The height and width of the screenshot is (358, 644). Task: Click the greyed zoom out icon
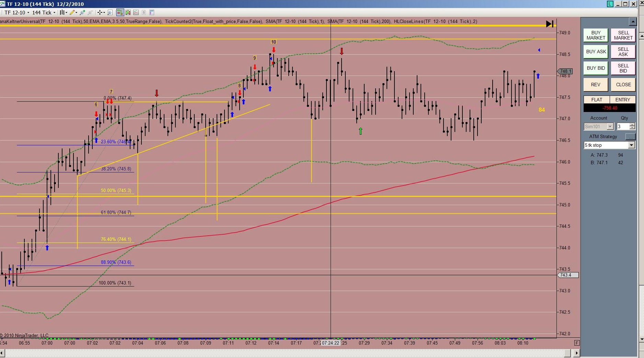[x=90, y=12]
